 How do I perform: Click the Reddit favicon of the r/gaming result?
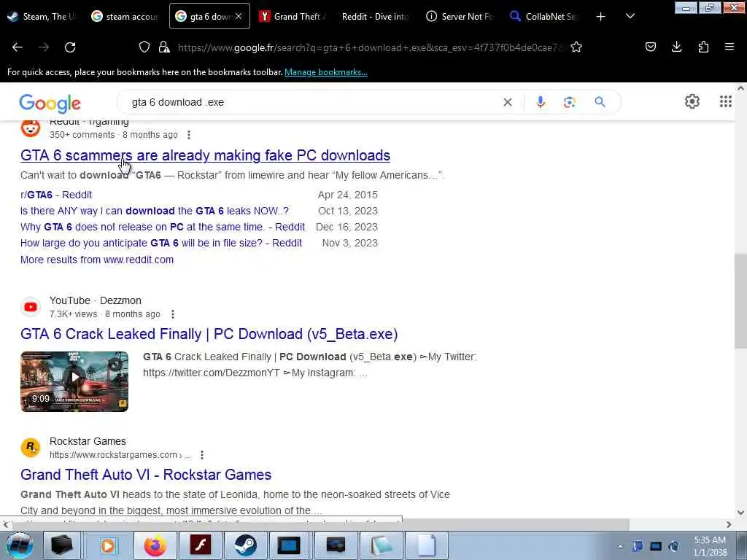[31, 128]
